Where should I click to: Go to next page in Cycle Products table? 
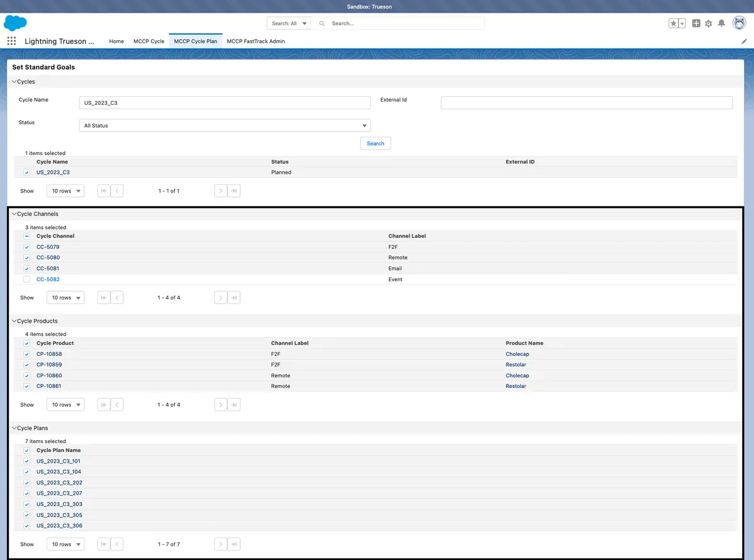point(221,404)
